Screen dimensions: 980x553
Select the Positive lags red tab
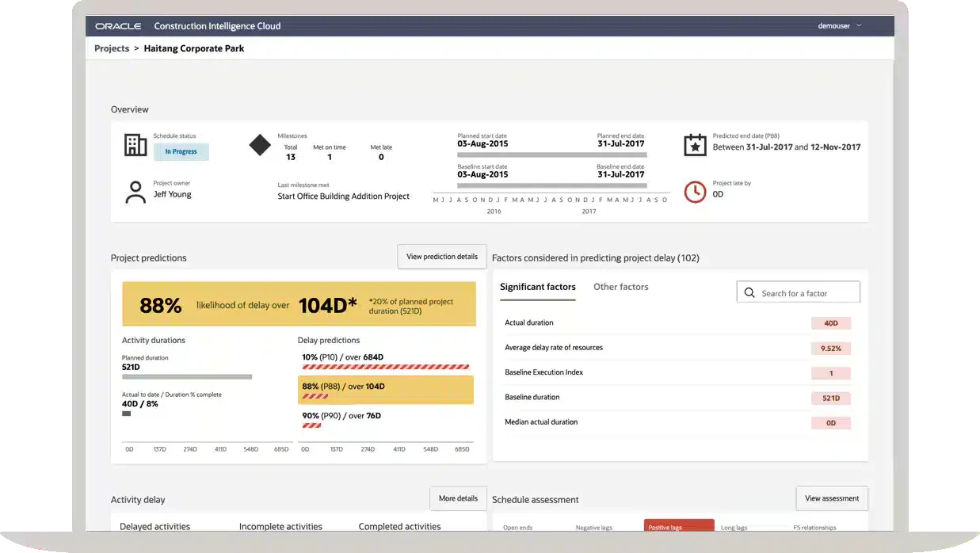coord(679,524)
